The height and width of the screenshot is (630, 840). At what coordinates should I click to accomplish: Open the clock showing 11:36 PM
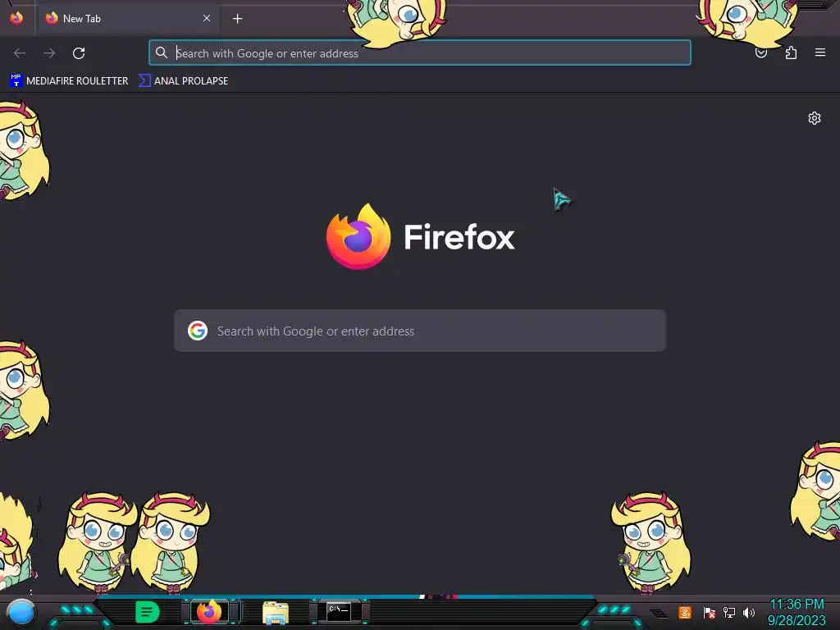coord(797,612)
